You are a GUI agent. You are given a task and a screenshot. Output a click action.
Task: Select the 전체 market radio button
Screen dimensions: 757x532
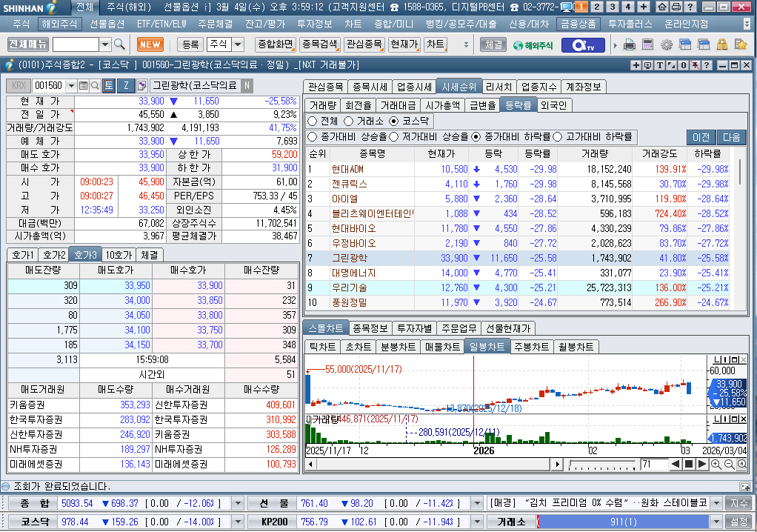point(313,122)
